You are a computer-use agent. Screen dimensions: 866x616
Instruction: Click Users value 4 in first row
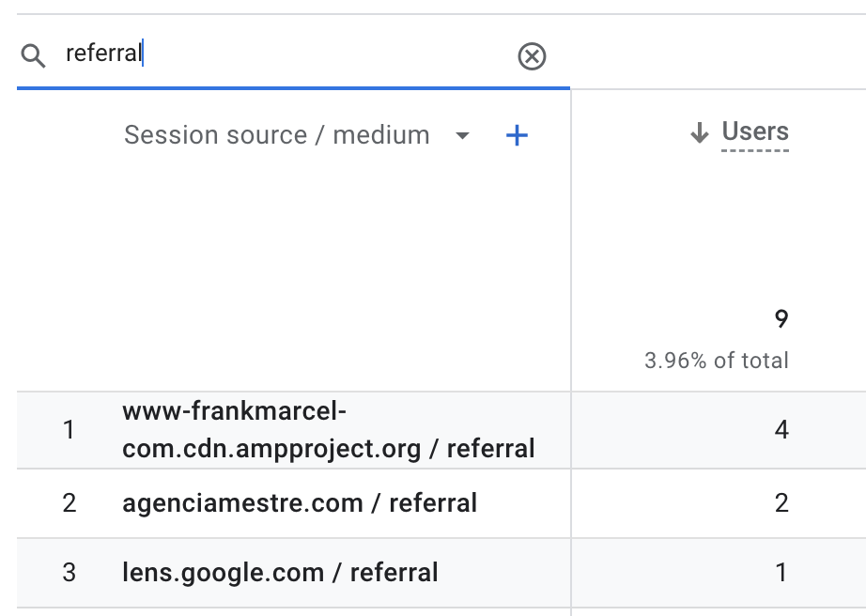(x=781, y=430)
